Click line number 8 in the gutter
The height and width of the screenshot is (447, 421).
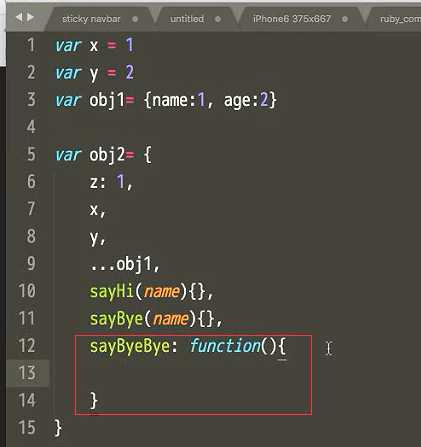pyautogui.click(x=31, y=236)
